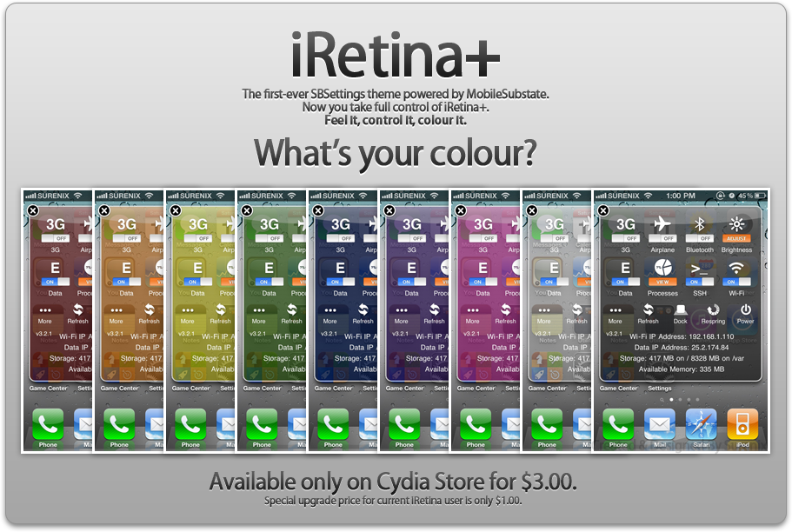Open the Phone app in the red-theme screenshot
This screenshot has height=532, width=792.
pos(48,424)
